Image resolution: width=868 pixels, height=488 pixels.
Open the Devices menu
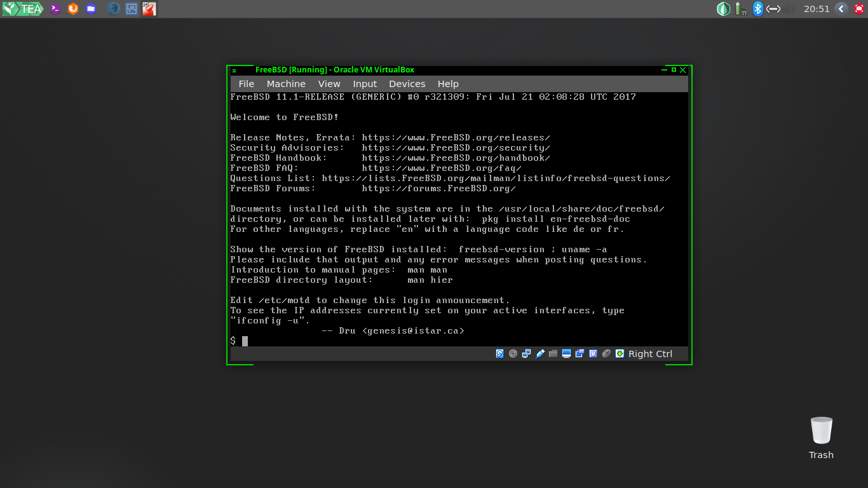407,84
